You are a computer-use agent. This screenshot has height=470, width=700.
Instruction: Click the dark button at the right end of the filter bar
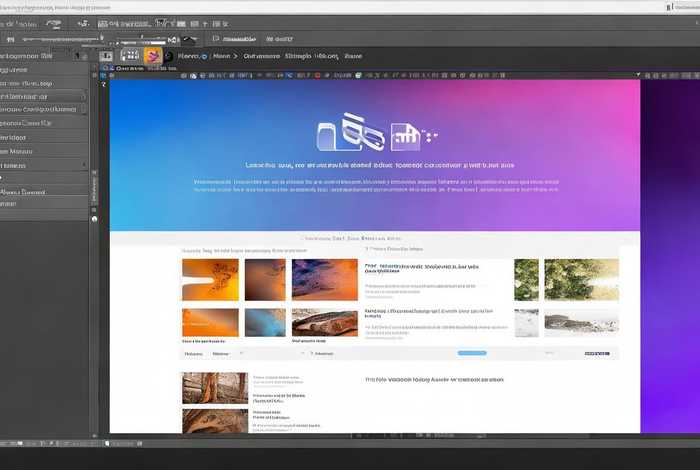(596, 353)
